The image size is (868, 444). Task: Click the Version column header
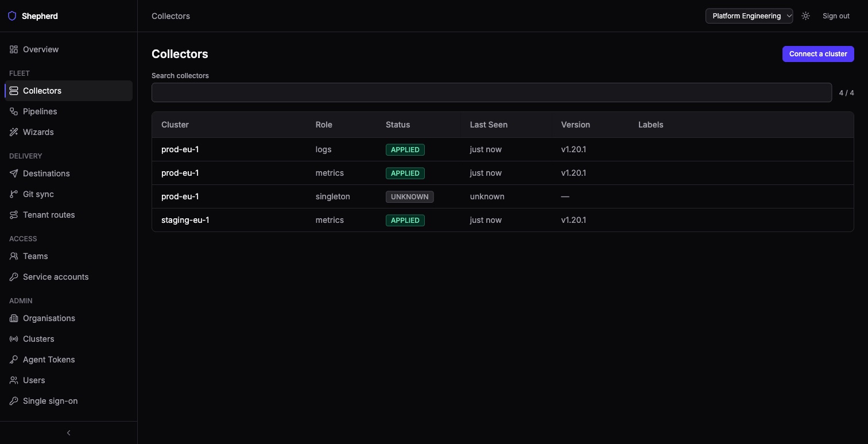pos(575,125)
